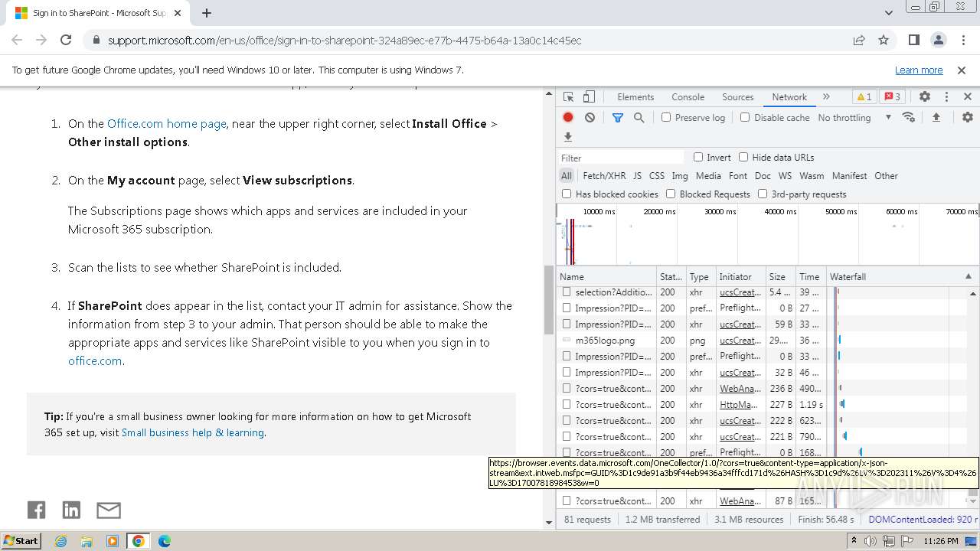The height and width of the screenshot is (551, 980).
Task: View the 3 errors badge
Action: (x=893, y=97)
